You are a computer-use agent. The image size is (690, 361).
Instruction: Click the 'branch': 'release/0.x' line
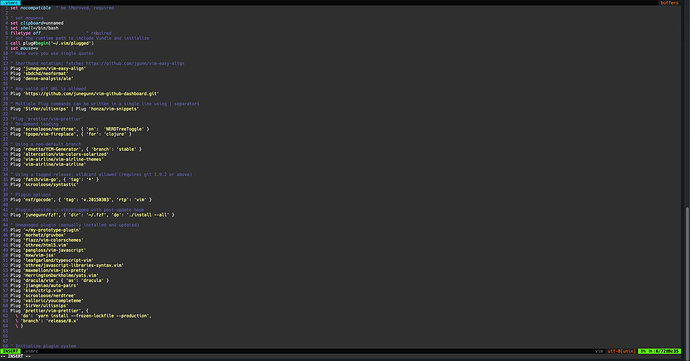(x=47, y=321)
